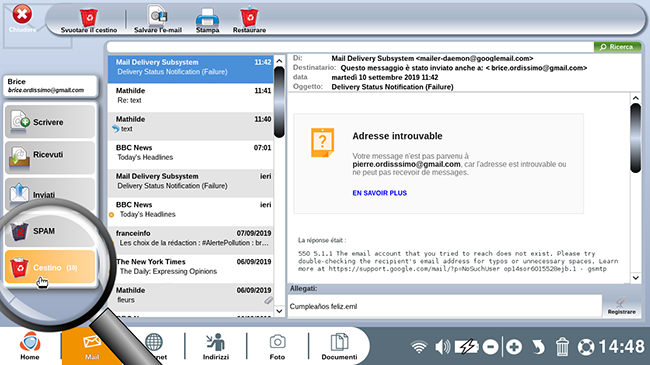
Task: Open the Mail app tab
Action: (x=92, y=347)
